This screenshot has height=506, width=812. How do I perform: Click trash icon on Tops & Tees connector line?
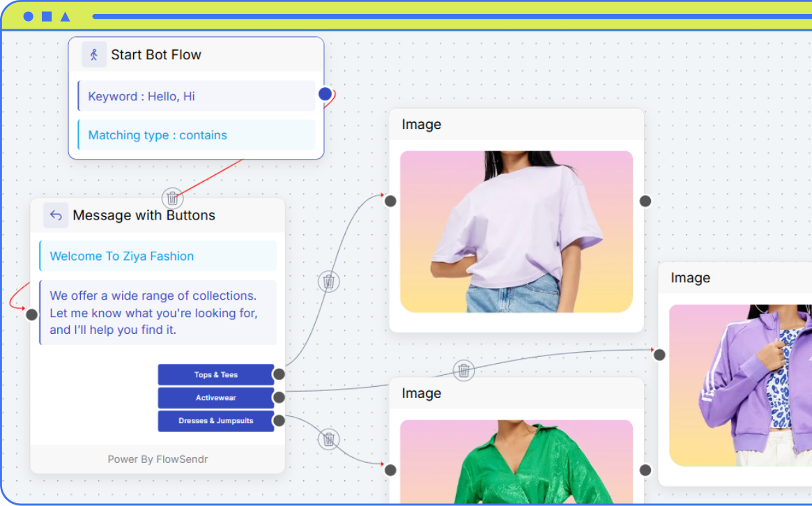coord(329,282)
